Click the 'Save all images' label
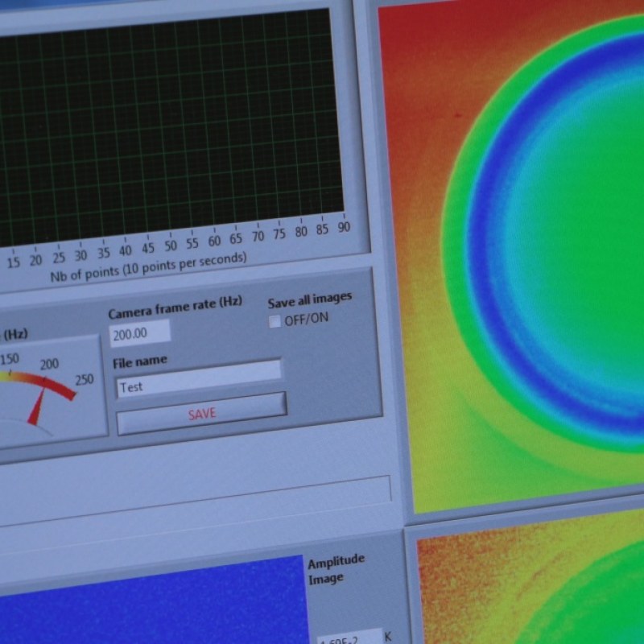The height and width of the screenshot is (644, 644). click(310, 299)
